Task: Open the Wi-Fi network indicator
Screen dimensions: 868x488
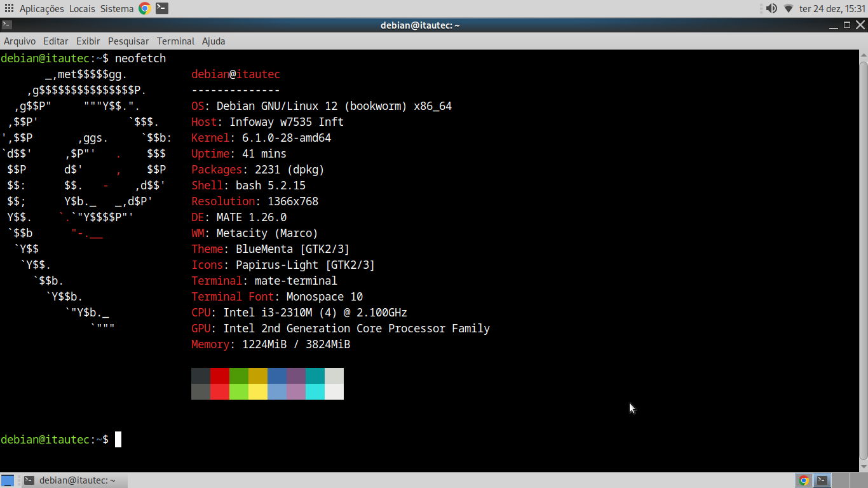Action: pos(789,8)
